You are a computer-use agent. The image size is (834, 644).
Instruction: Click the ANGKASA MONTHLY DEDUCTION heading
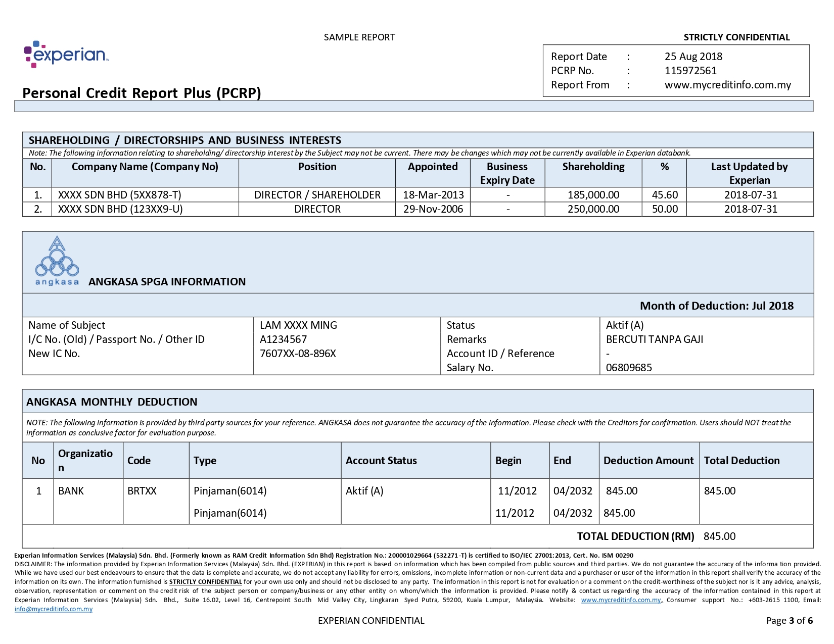click(112, 402)
